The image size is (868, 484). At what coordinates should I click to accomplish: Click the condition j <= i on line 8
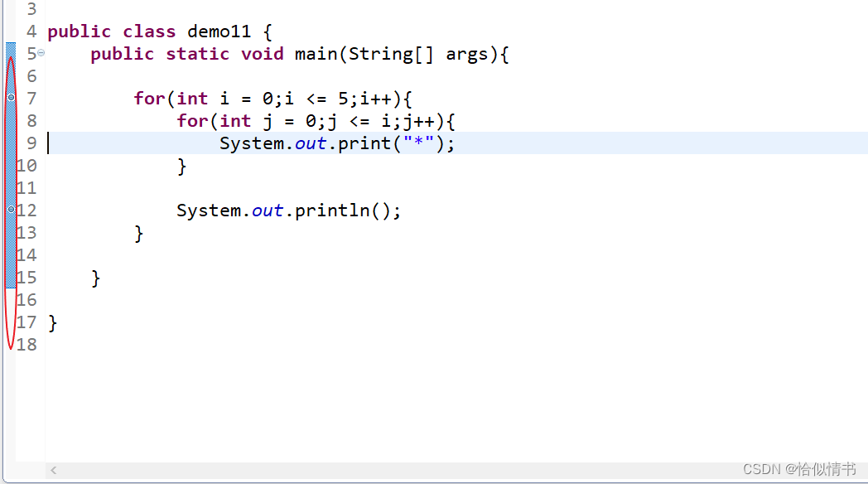pos(359,121)
